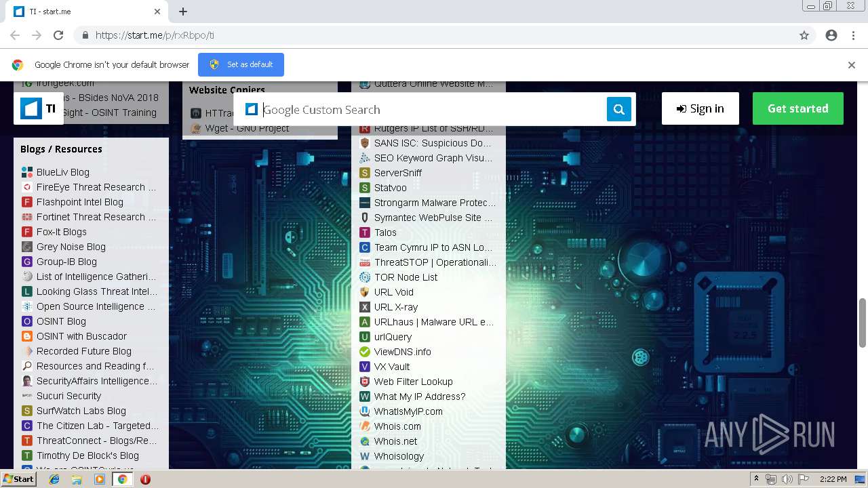
Task: Click the search magnifier button
Action: click(618, 109)
